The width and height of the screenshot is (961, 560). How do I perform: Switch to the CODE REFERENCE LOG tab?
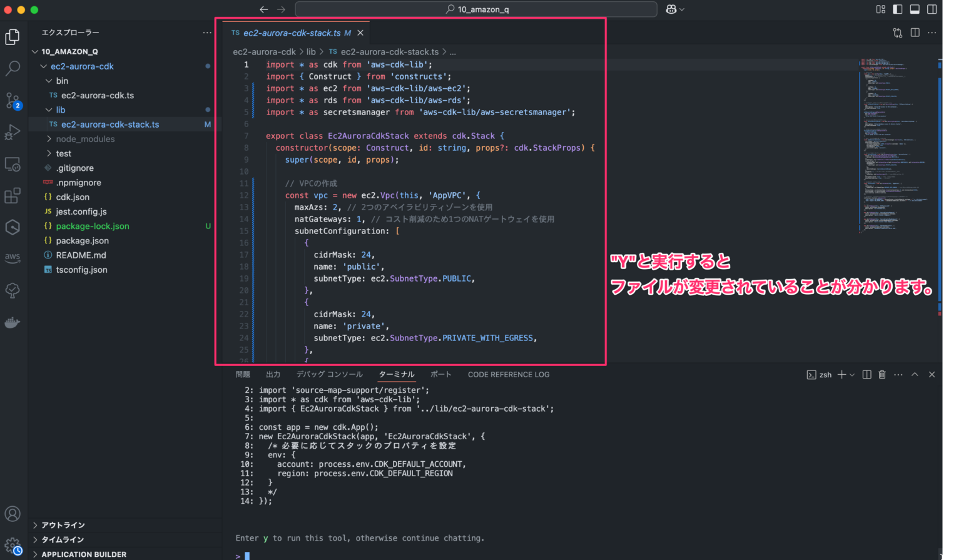click(x=508, y=374)
